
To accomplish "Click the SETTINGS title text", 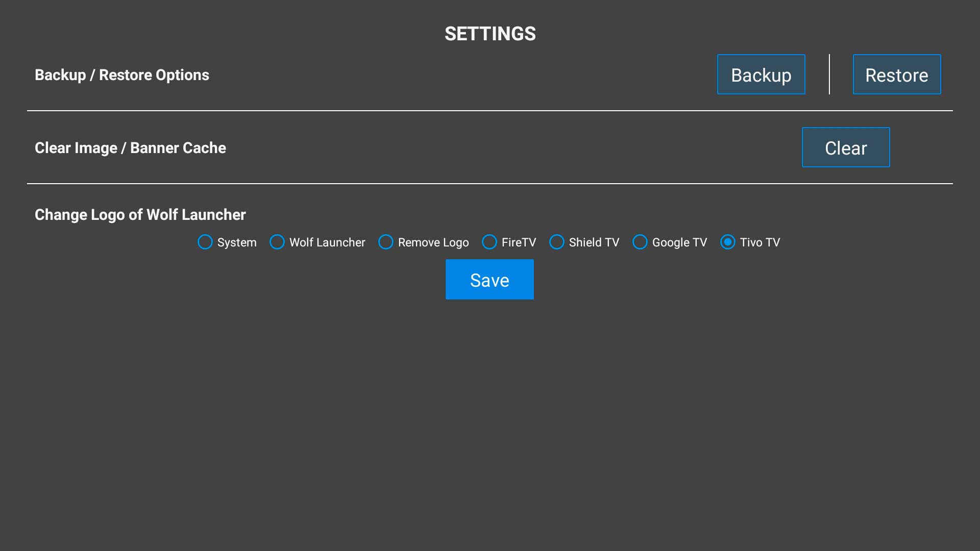I will (490, 34).
